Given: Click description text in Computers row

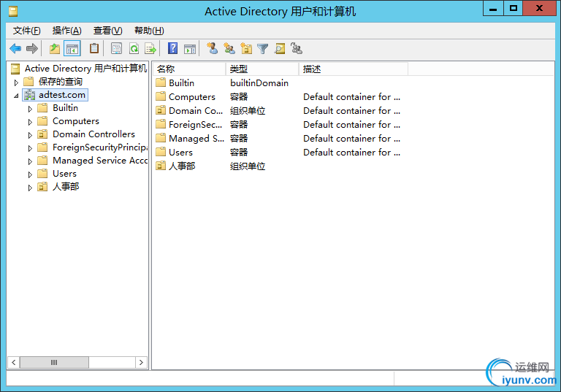Looking at the screenshot, I should click(351, 97).
